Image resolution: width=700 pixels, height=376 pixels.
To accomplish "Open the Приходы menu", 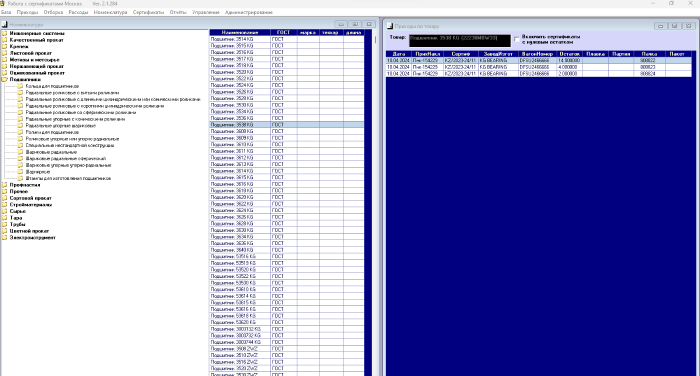I will pyautogui.click(x=27, y=12).
